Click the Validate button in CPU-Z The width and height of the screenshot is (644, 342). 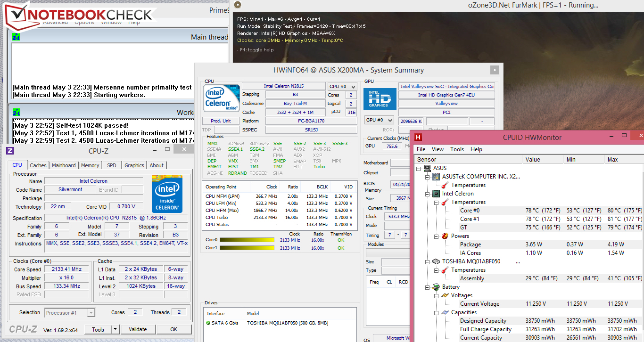pos(138,329)
